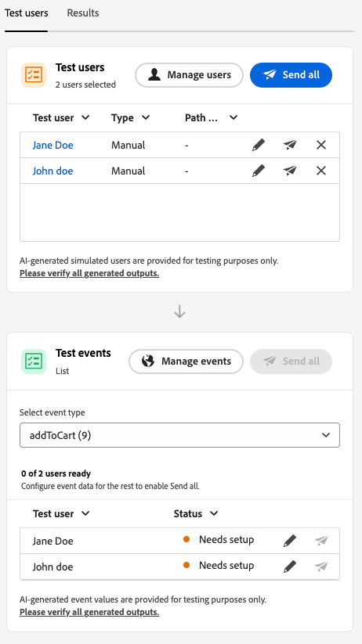Sort by the Type column header
The width and height of the screenshot is (362, 644).
tap(130, 118)
